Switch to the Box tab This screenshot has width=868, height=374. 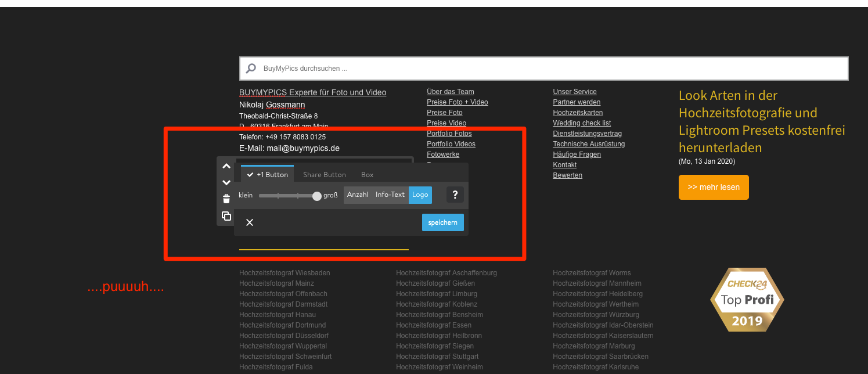tap(367, 174)
